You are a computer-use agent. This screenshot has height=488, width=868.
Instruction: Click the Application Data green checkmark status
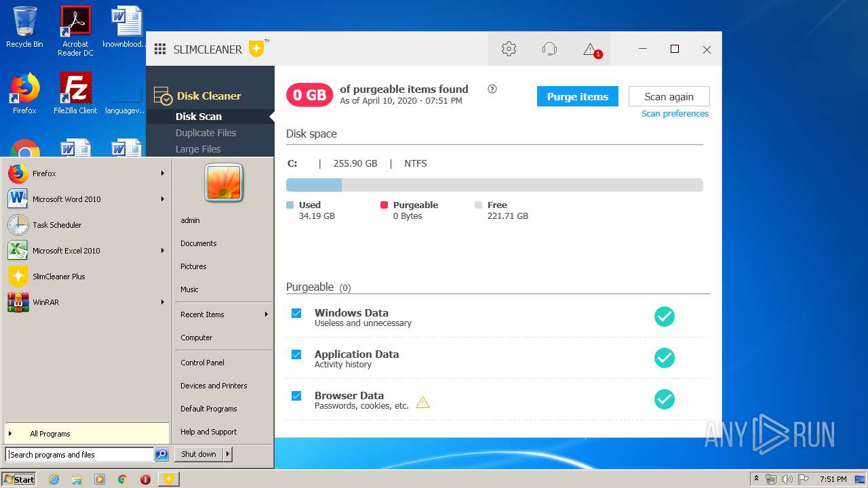[665, 358]
